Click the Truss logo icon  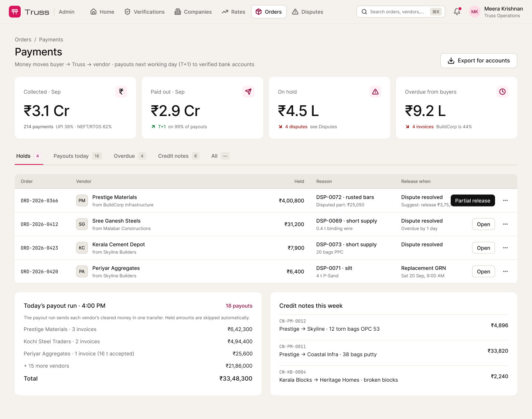pyautogui.click(x=15, y=12)
